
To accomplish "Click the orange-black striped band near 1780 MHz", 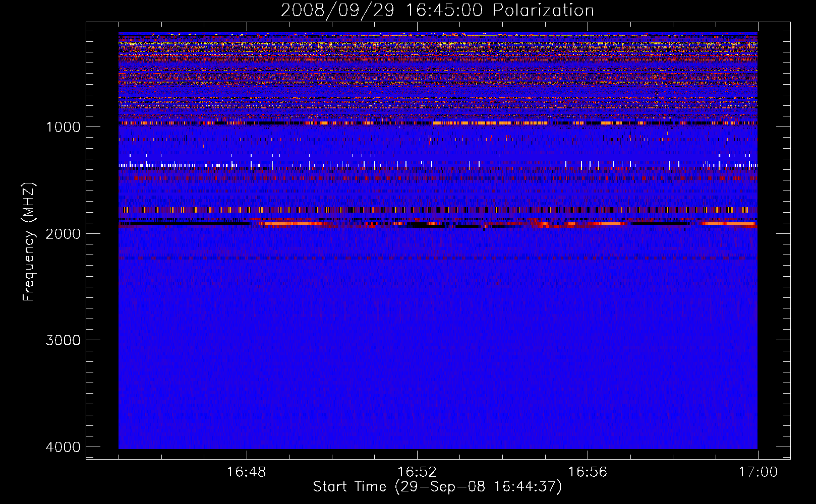I will (438, 210).
